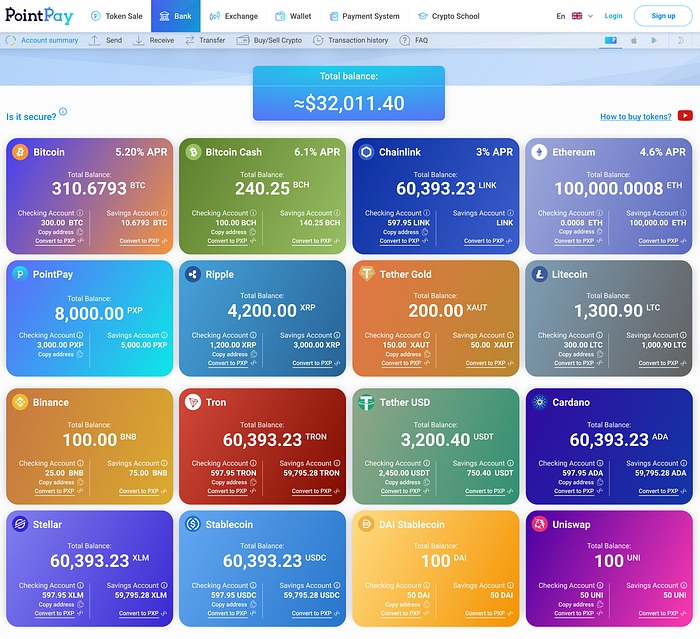The height and width of the screenshot is (639, 700).
Task: Select the card view icon in sub-navigation
Action: [611, 40]
